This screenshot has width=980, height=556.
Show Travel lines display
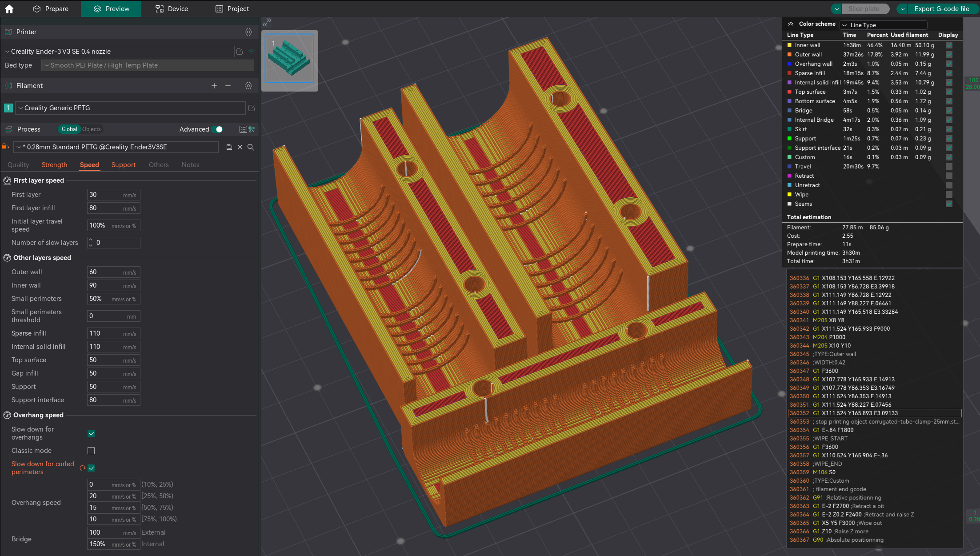point(949,167)
